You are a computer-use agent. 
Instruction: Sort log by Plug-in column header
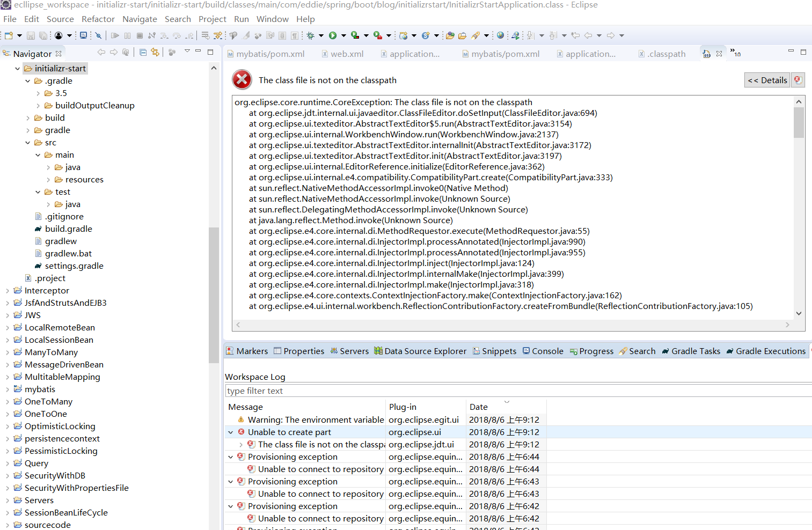pyautogui.click(x=426, y=407)
